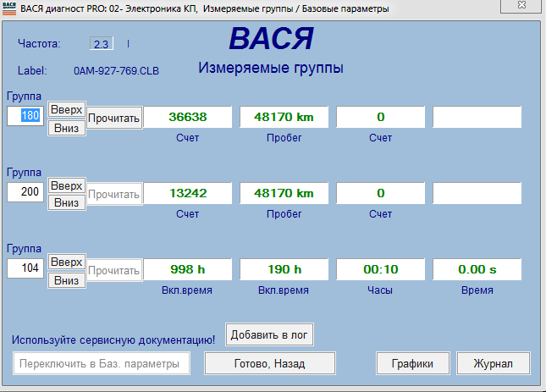
Task: Click the value 13242 in group 200
Action: (x=188, y=193)
